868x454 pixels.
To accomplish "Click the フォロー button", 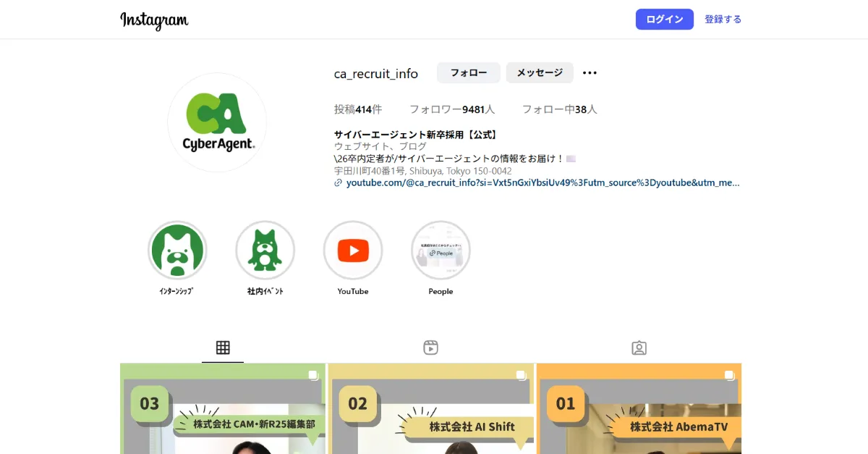I will tap(469, 72).
